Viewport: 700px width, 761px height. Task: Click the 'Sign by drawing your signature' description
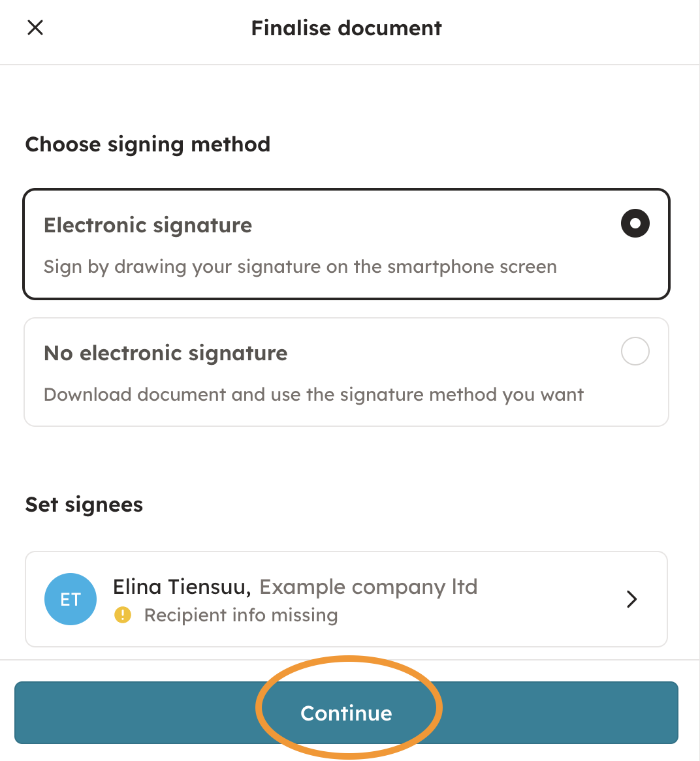click(300, 267)
